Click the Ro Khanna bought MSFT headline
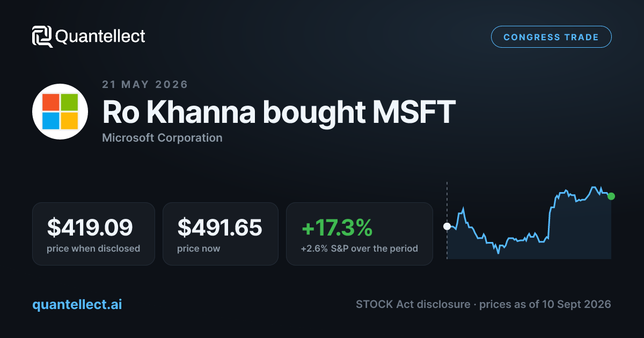The height and width of the screenshot is (338, 644). coord(279,112)
